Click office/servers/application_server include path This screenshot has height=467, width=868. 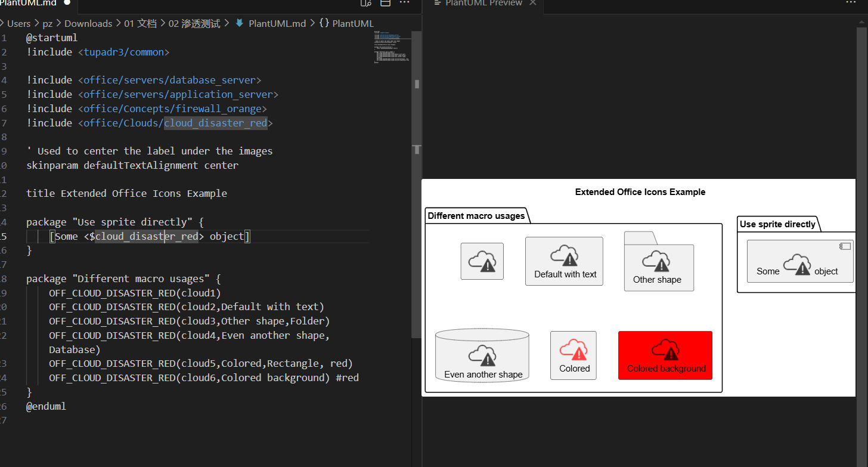click(178, 94)
